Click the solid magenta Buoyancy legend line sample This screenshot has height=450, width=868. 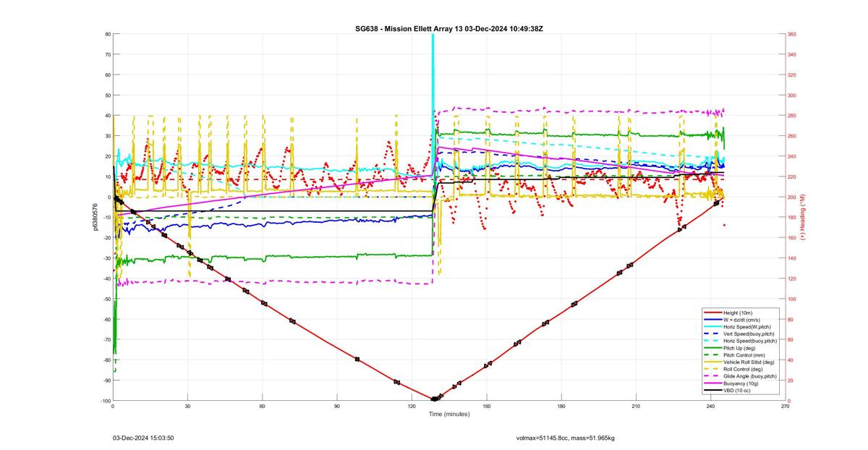point(712,383)
